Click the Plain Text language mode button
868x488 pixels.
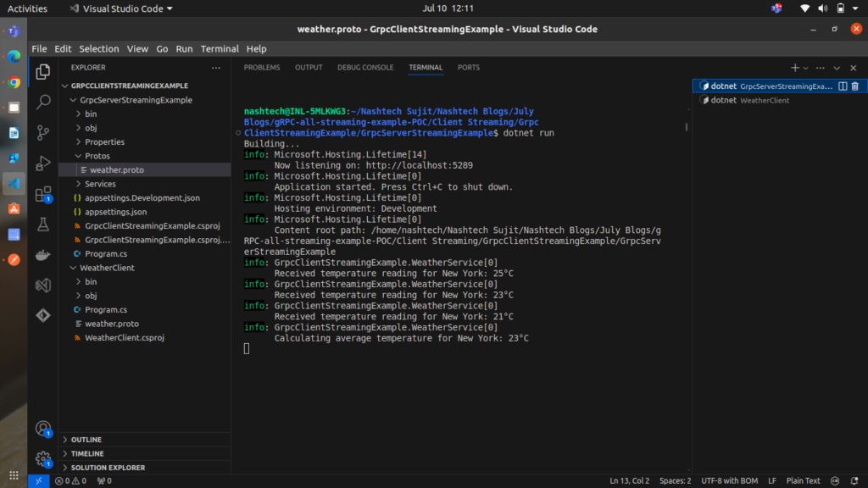pos(803,481)
